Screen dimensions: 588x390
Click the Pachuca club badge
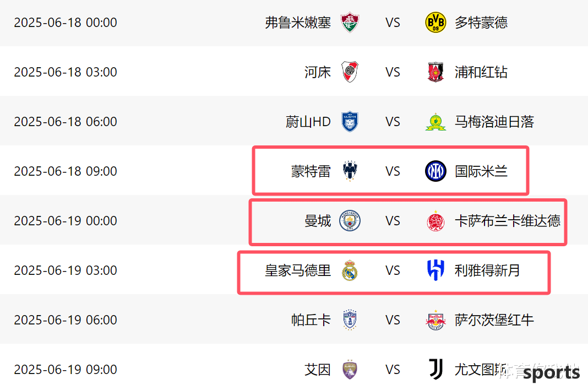(x=350, y=320)
